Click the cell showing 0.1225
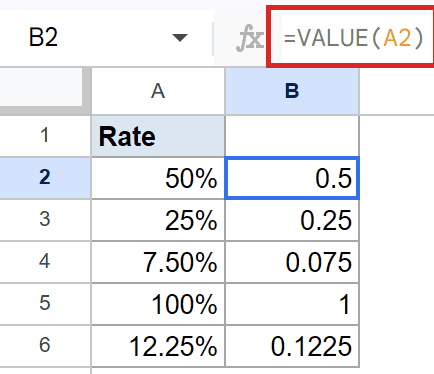Image resolution: width=434 pixels, height=374 pixels. coord(292,346)
